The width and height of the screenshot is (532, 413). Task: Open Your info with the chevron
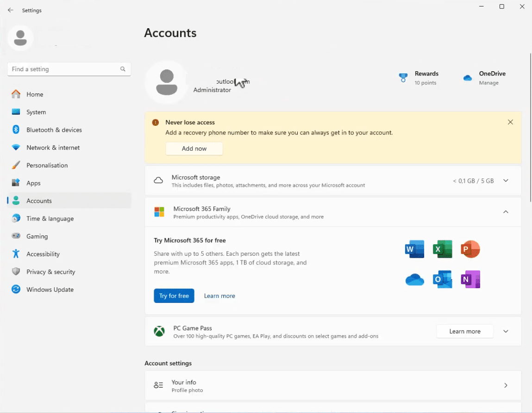506,386
